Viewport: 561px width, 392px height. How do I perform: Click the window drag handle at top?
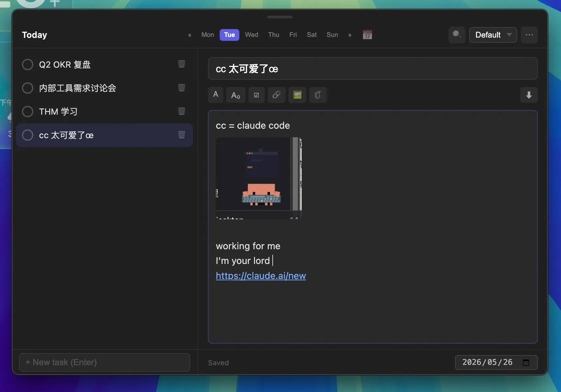click(x=280, y=17)
